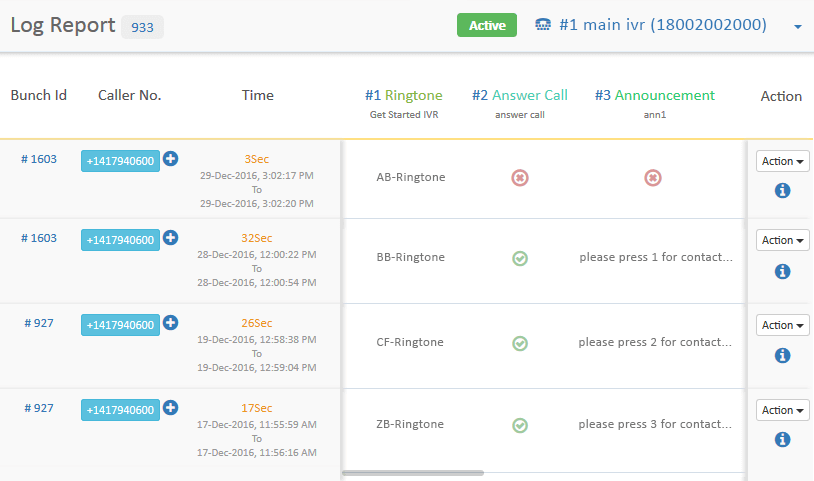Viewport: 814px width, 481px height.
Task: Open Action dropdown for the 3Sec call
Action: 782,161
